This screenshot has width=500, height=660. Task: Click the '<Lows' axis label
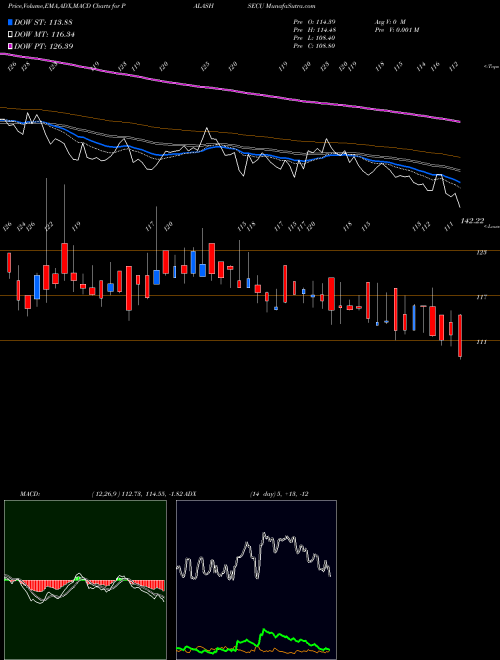coord(492,226)
